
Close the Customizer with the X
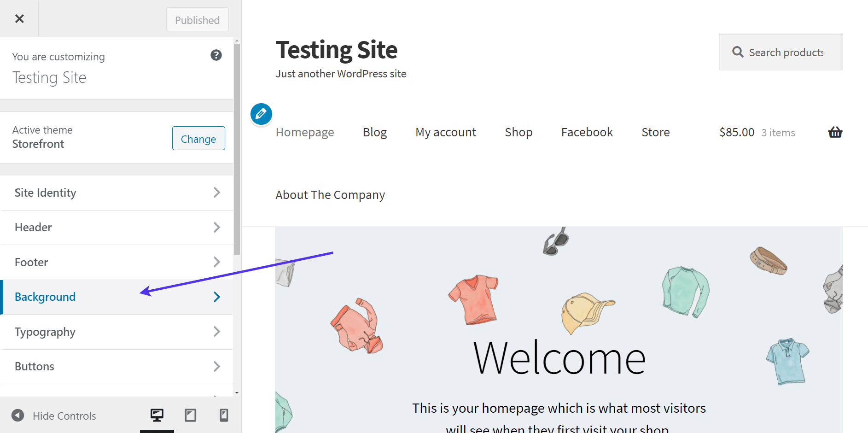pyautogui.click(x=19, y=18)
